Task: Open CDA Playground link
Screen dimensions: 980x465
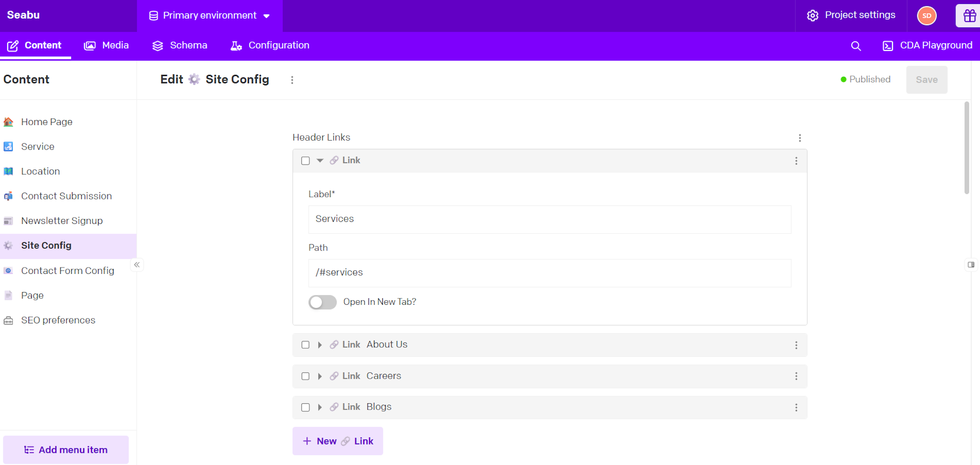Action: [x=927, y=46]
